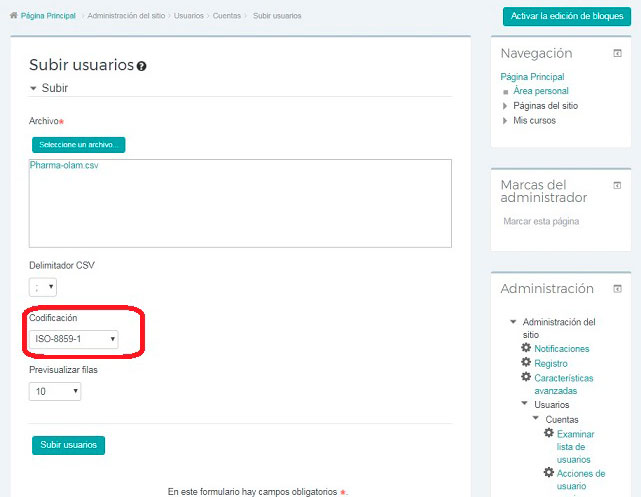The image size is (641, 497).
Task: Open Área personal link
Action: pyautogui.click(x=541, y=91)
